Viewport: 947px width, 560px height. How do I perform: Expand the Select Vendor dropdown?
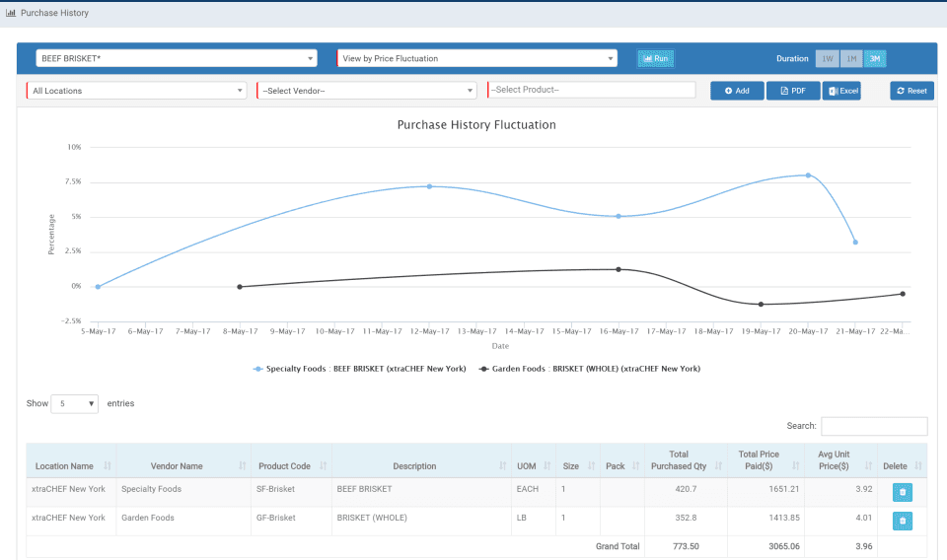(x=367, y=91)
